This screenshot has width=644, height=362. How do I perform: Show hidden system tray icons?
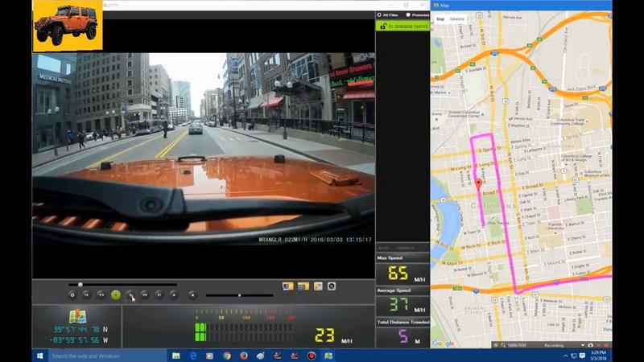565,356
